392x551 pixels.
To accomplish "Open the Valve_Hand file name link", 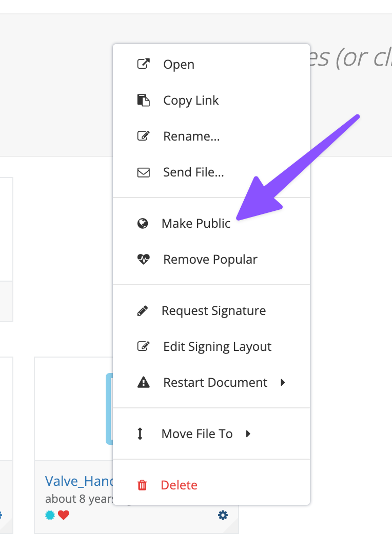I will click(x=77, y=481).
